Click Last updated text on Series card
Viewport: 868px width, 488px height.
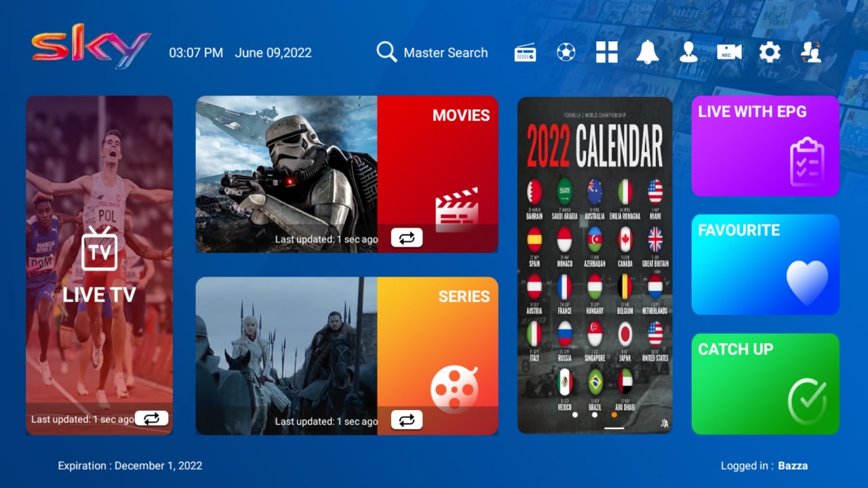point(326,422)
